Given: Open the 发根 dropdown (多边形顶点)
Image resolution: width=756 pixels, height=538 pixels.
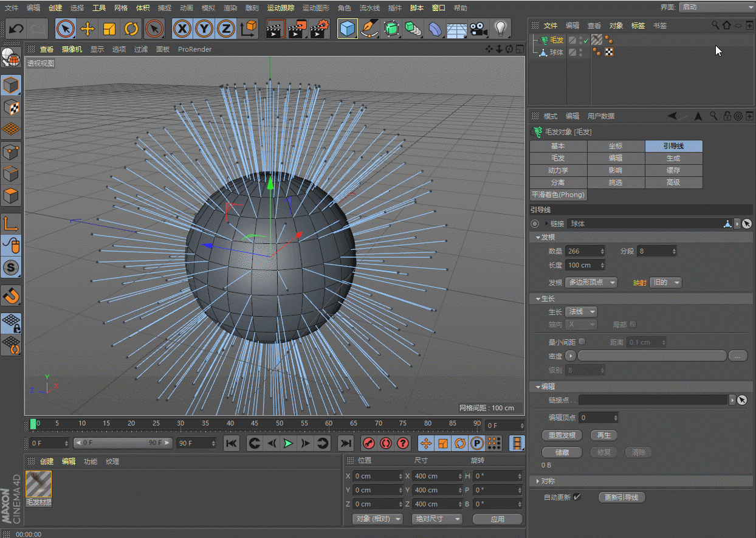Looking at the screenshot, I should point(591,282).
